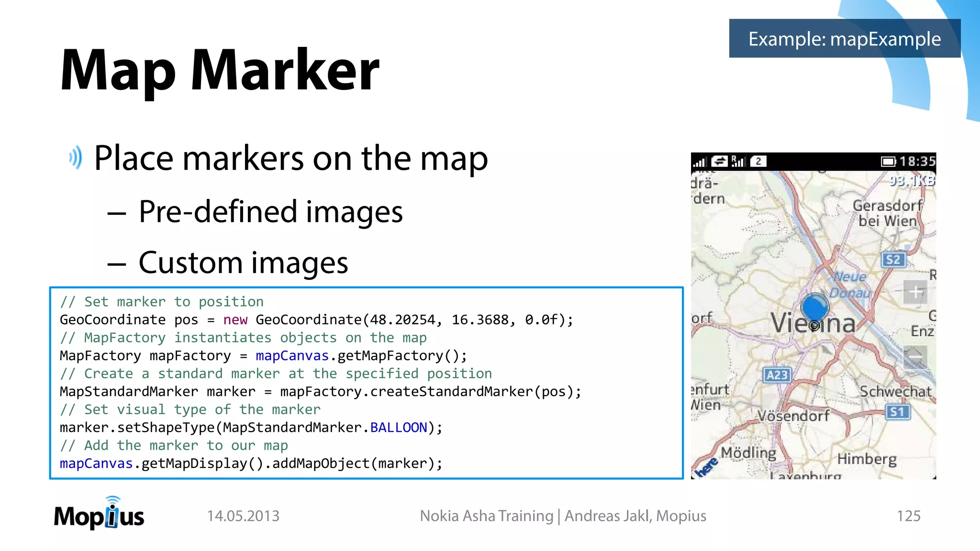980x551 pixels.
Task: Click the here logo on the map
Action: point(706,467)
